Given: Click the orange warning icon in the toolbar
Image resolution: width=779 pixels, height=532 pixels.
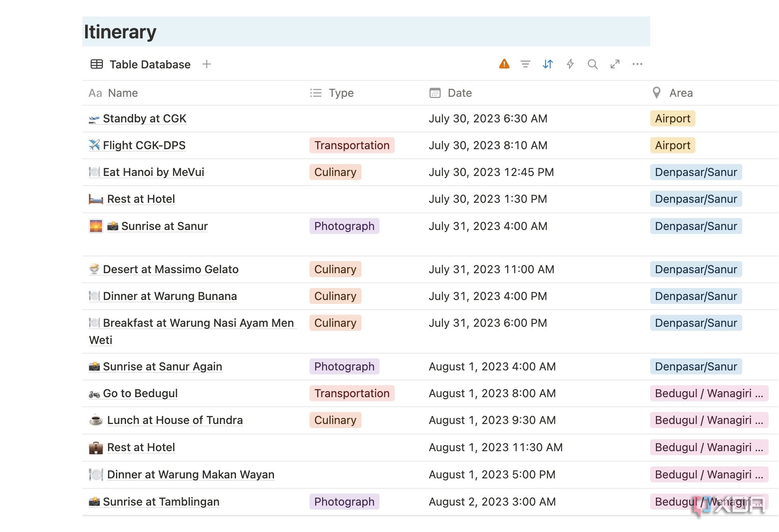Looking at the screenshot, I should click(504, 64).
